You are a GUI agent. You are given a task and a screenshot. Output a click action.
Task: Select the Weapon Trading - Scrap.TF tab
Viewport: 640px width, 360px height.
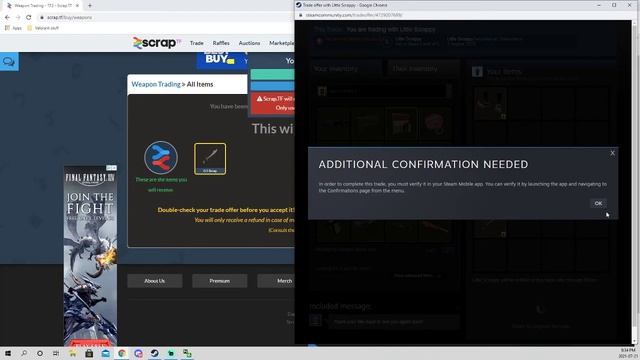click(x=42, y=6)
